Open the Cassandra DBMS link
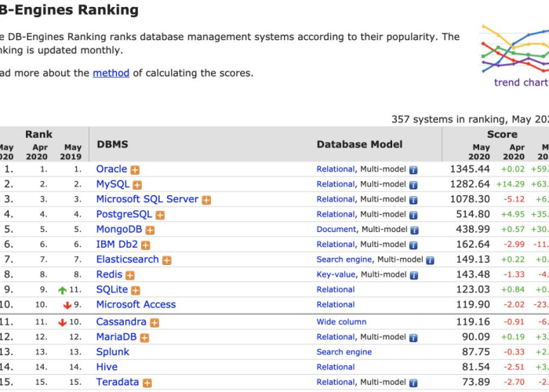The height and width of the screenshot is (392, 549). pos(121,321)
